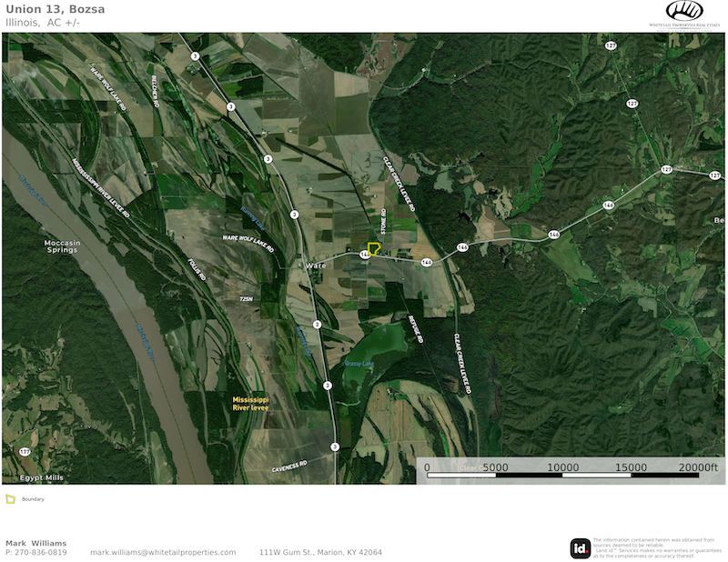
Task: Open the mark.williams@whitetailproperties.com email link
Action: (163, 552)
